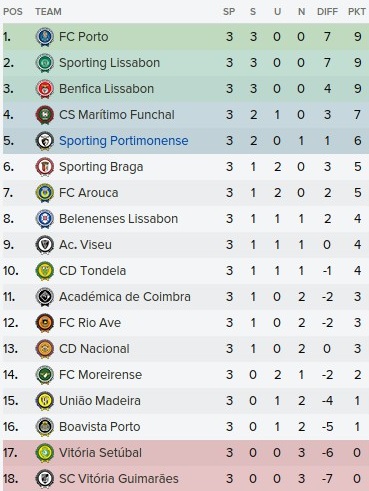Select the CD Tondela crest icon

click(x=45, y=271)
